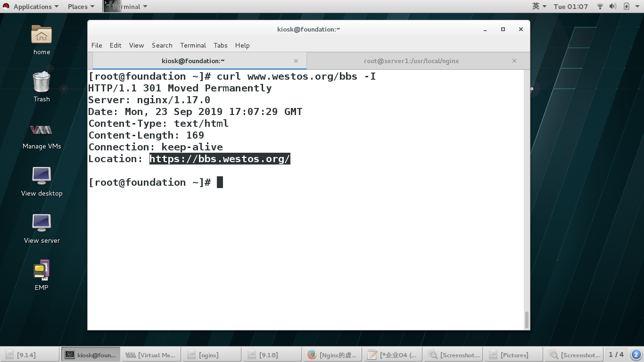Open the View menu

pos(136,45)
